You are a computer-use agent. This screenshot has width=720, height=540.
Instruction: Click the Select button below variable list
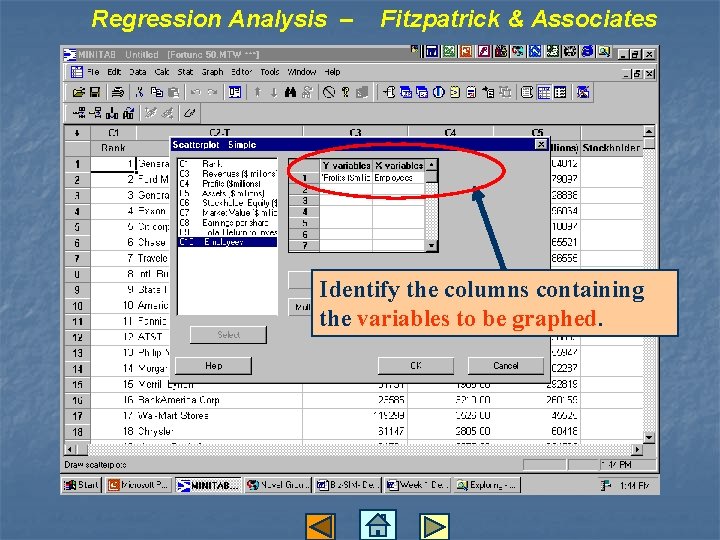228,335
